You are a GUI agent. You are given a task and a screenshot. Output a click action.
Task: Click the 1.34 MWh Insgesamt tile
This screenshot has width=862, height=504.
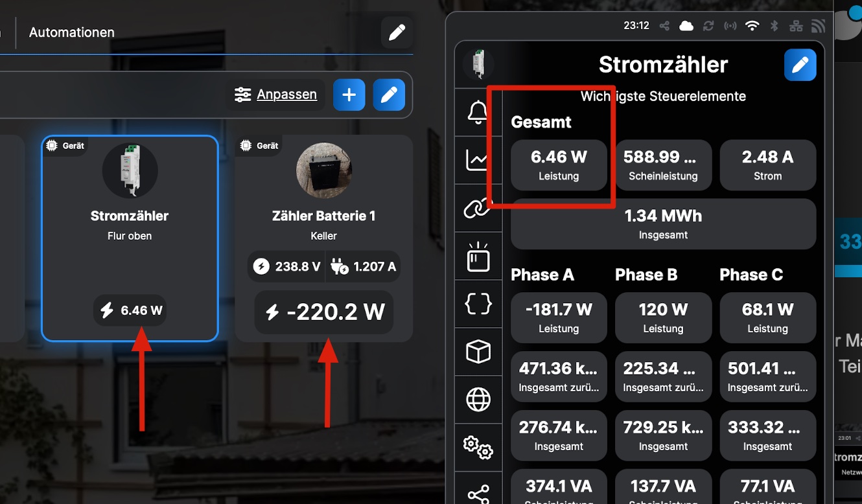pyautogui.click(x=663, y=223)
